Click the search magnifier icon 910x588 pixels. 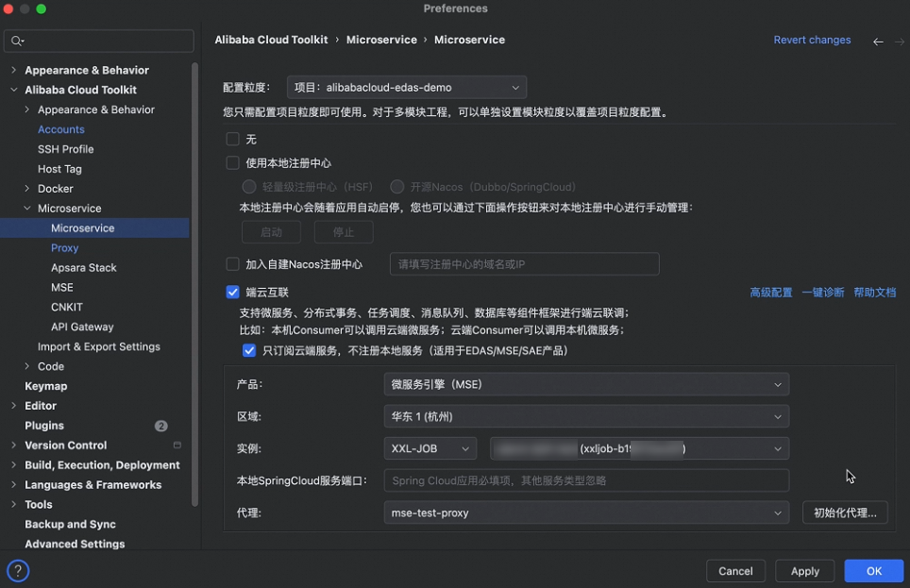point(17,41)
